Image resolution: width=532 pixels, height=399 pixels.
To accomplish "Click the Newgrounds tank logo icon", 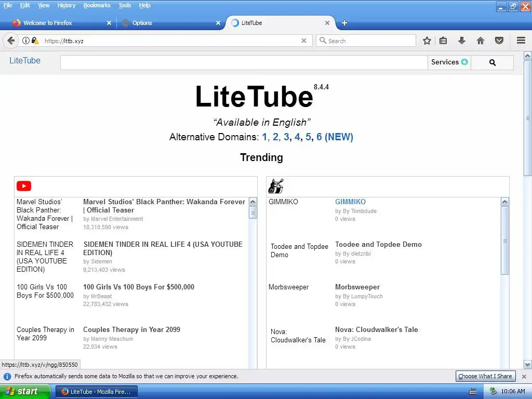I will point(276,186).
